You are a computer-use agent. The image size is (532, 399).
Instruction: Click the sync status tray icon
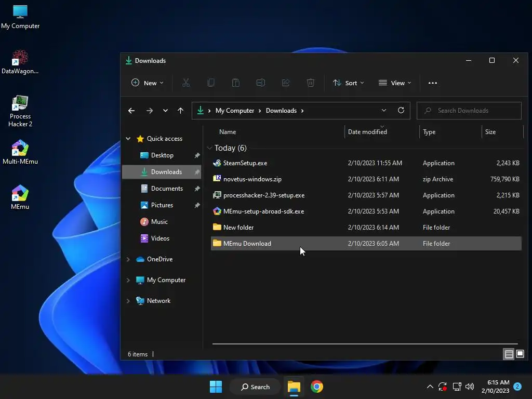coord(443,387)
